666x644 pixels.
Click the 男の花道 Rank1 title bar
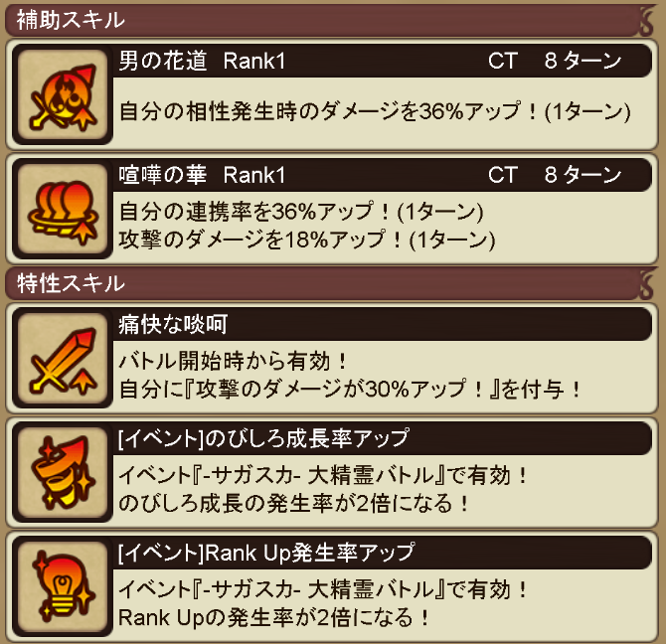click(x=383, y=61)
